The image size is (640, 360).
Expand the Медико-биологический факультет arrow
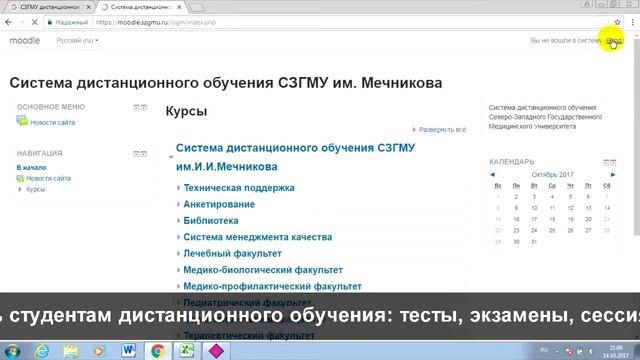point(178,270)
